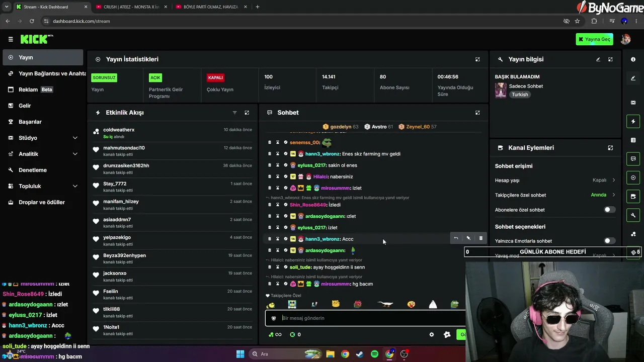Click the Turkish language tag
This screenshot has height=362, width=644.
click(520, 95)
